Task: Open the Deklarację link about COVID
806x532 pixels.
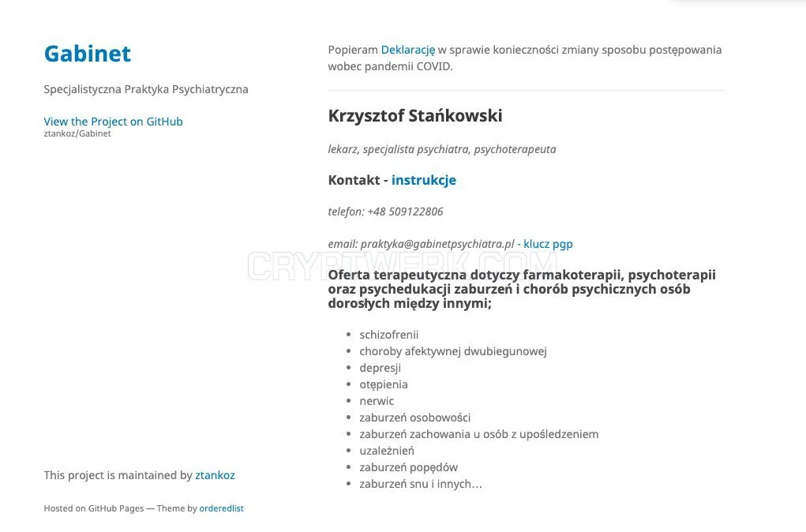Action: point(407,50)
